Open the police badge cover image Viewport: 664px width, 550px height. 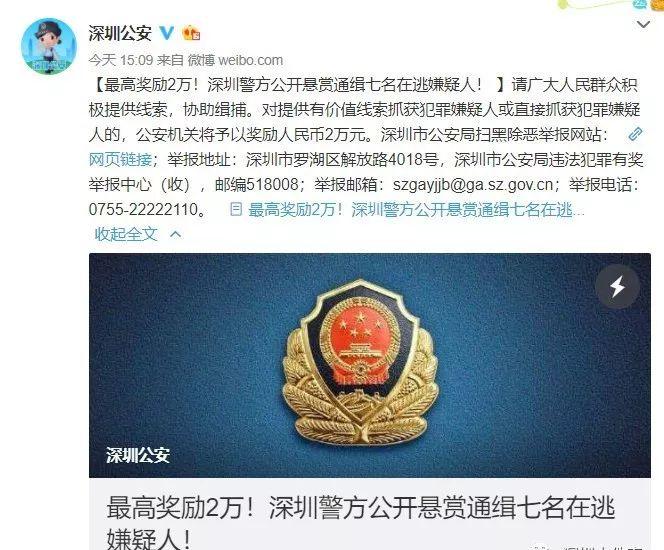370,365
